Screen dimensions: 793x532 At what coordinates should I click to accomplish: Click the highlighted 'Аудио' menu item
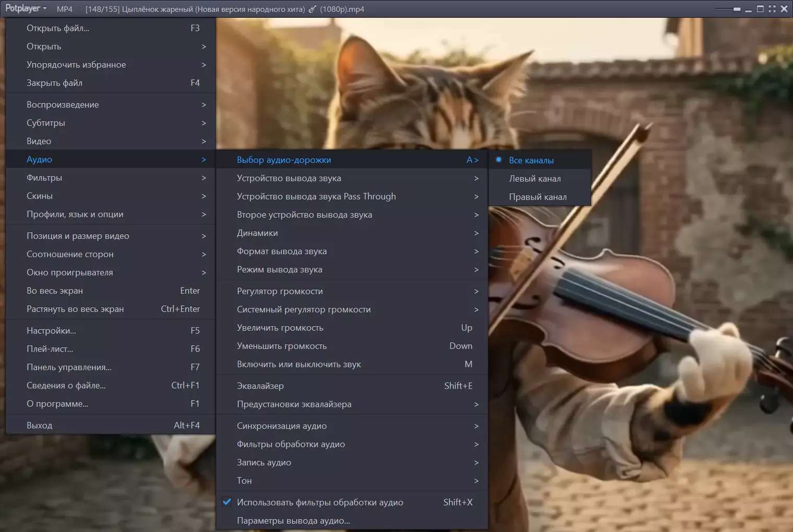111,160
